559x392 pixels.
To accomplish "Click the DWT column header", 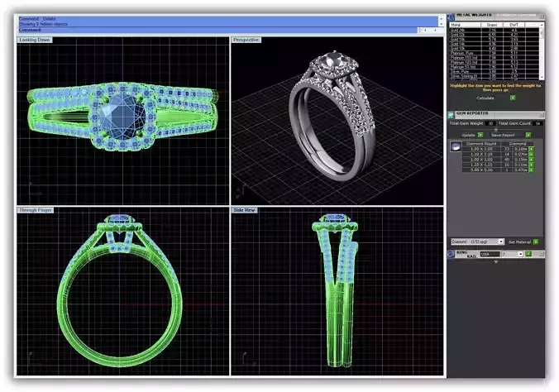I will (514, 25).
